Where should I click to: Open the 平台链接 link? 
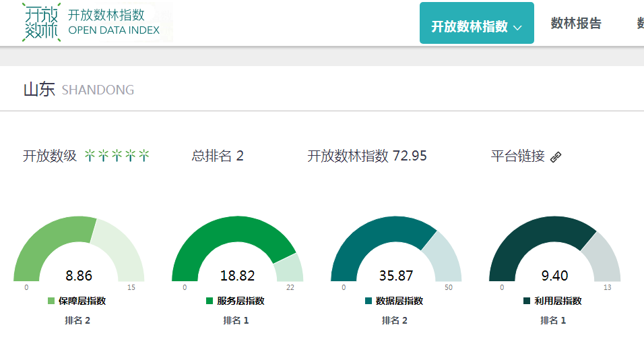click(517, 156)
